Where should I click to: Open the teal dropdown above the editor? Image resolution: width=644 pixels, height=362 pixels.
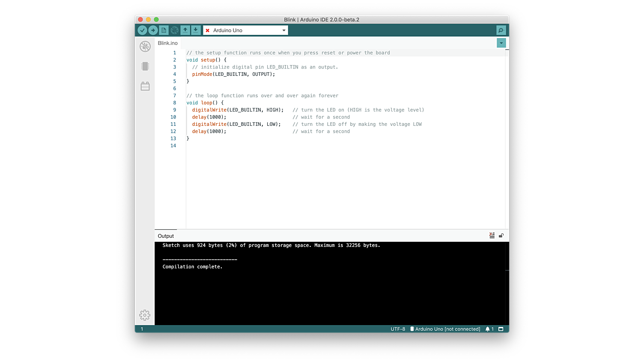[501, 43]
